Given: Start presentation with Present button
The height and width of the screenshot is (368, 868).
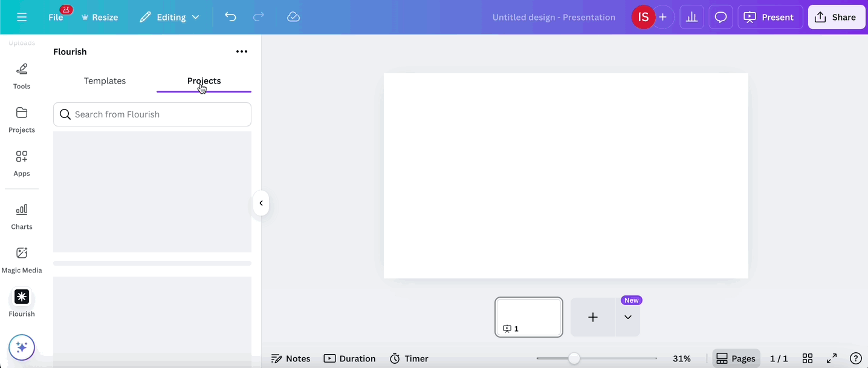Looking at the screenshot, I should coord(770,17).
